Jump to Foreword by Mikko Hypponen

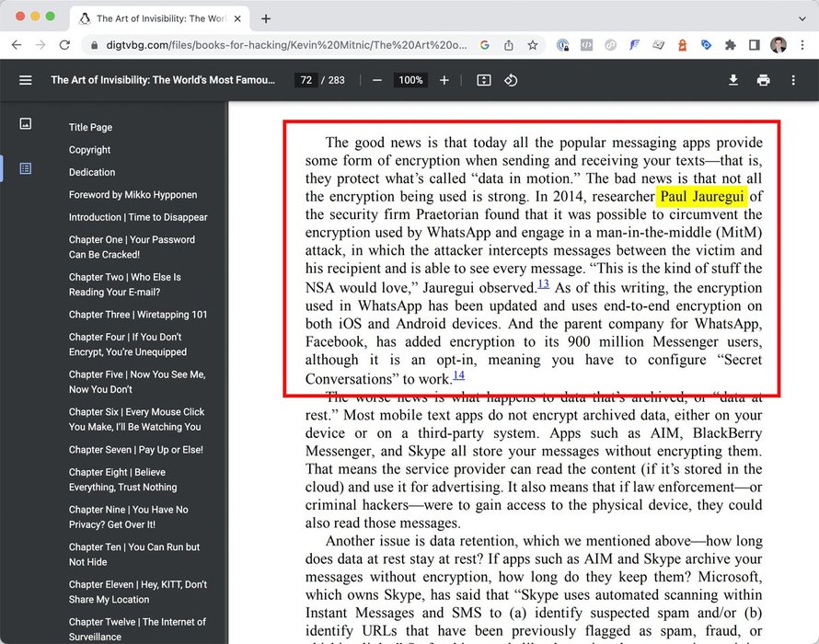point(133,195)
